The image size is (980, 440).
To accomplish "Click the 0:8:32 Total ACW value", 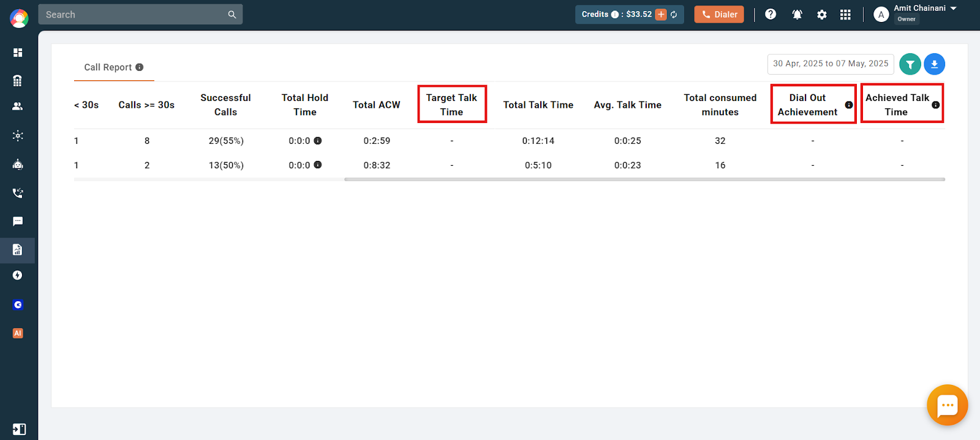I will click(377, 165).
